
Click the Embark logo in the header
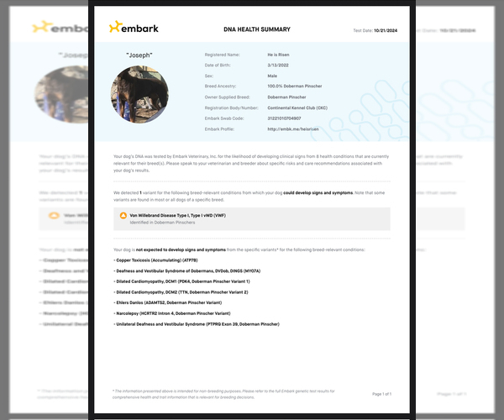[134, 29]
